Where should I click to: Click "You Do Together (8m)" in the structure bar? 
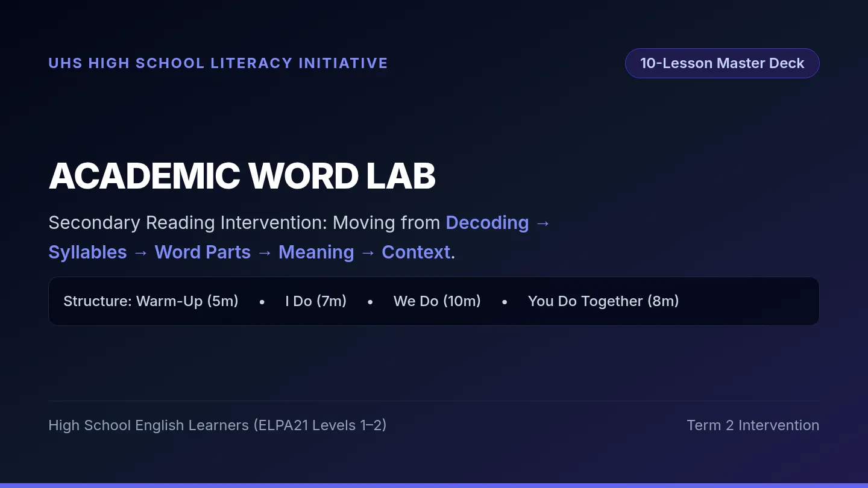coord(603,301)
